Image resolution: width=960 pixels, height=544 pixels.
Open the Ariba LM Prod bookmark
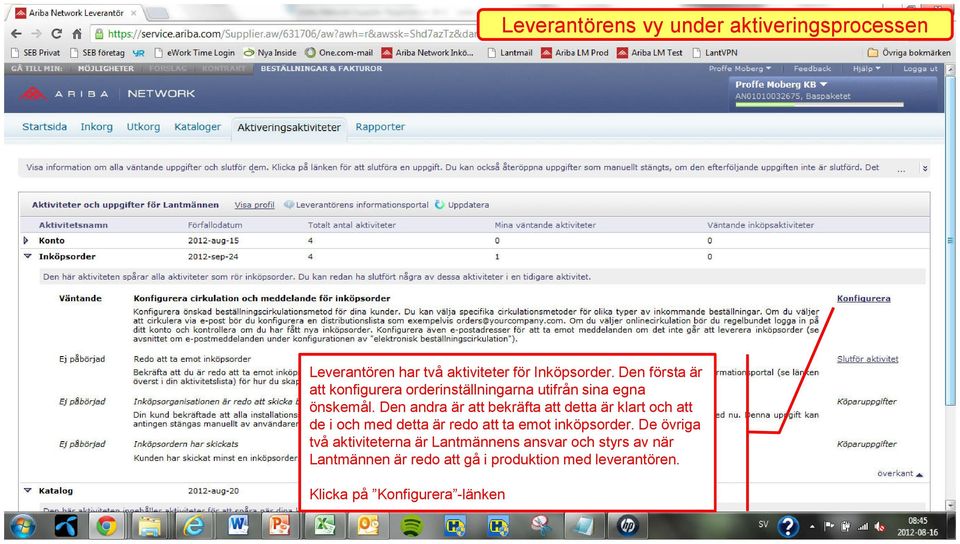click(x=575, y=53)
